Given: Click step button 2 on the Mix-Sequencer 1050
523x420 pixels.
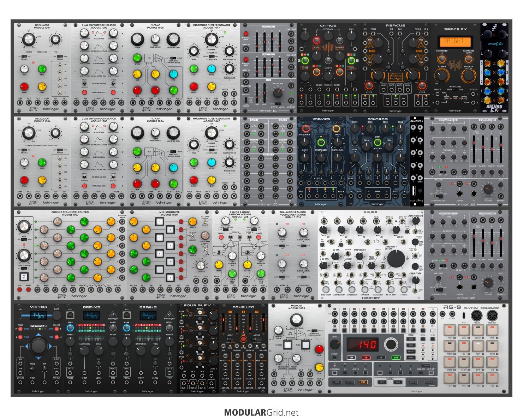Looking at the screenshot, I should coord(170,230).
